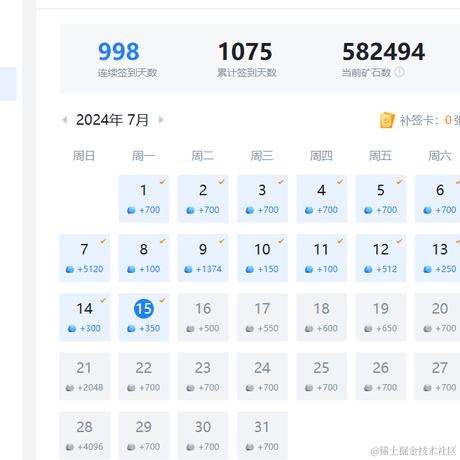This screenshot has height=460, width=460.
Task: Select July 19 cell with +650
Action: click(381, 317)
